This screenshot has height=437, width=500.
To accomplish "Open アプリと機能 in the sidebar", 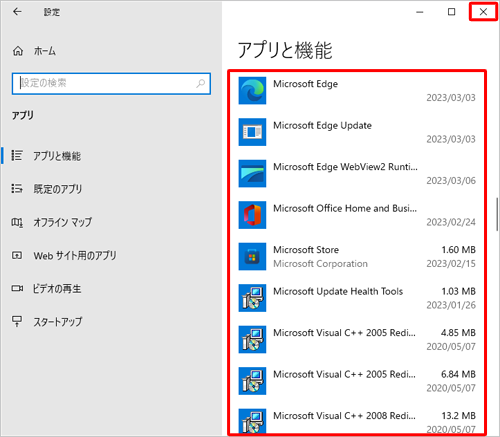I will [x=57, y=156].
